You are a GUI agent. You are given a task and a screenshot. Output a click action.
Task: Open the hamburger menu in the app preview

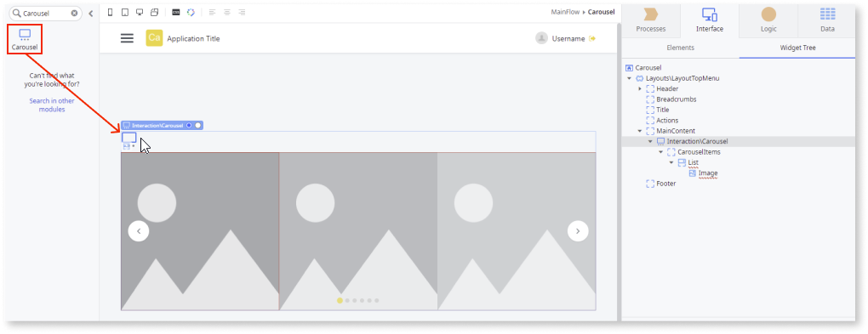tap(128, 38)
